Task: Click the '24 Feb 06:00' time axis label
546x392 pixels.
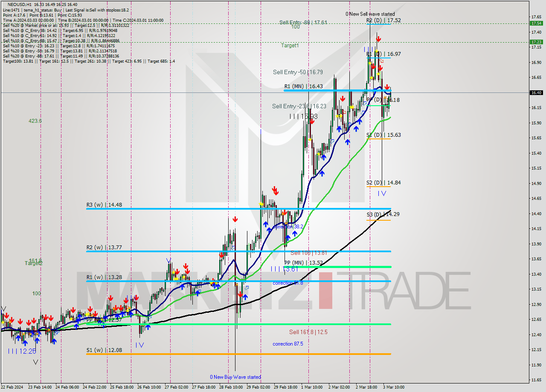Action: click(x=68, y=387)
